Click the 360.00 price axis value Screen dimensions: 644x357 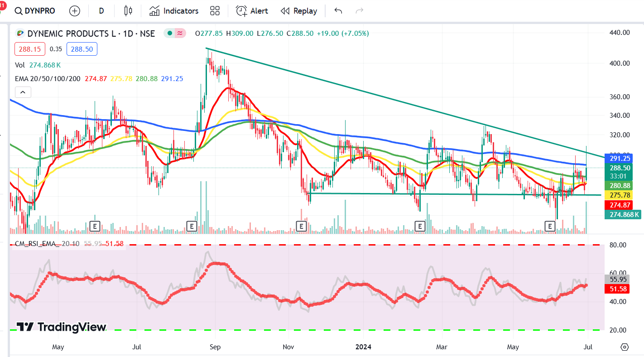pos(619,97)
